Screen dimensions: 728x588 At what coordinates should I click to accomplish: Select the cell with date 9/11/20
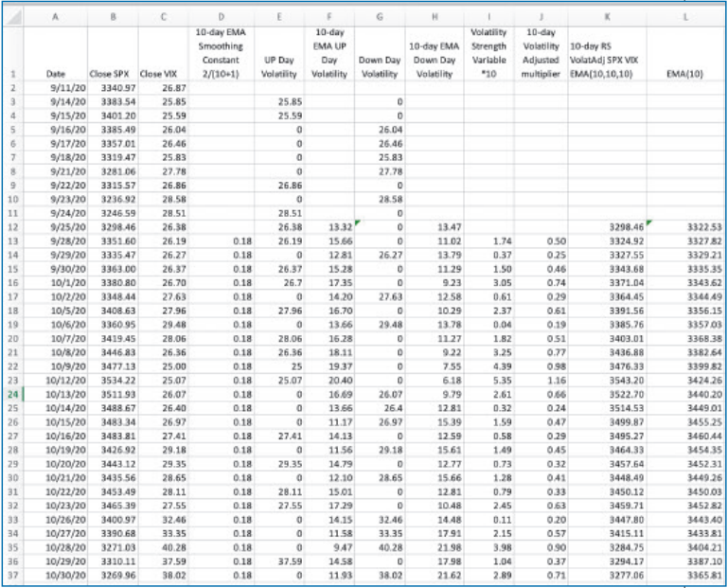point(56,87)
